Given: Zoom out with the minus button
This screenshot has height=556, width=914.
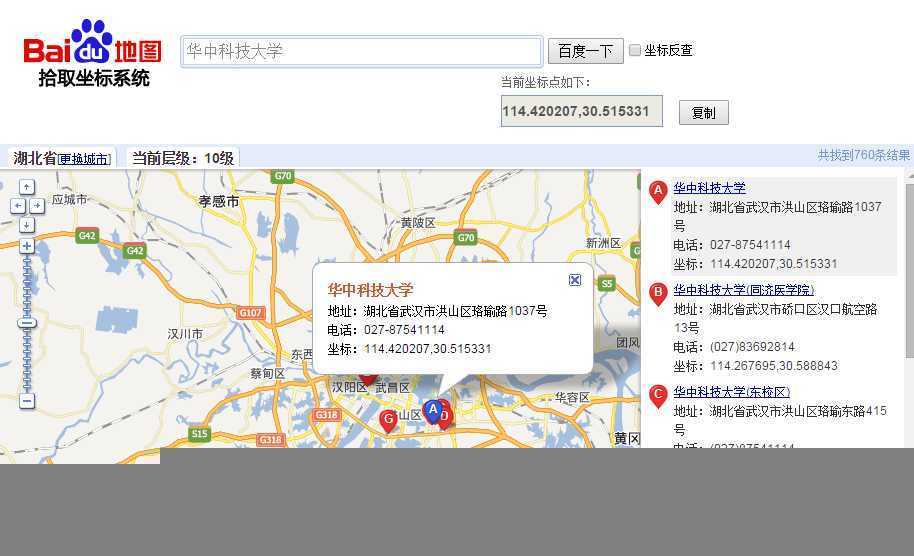Looking at the screenshot, I should pyautogui.click(x=27, y=400).
